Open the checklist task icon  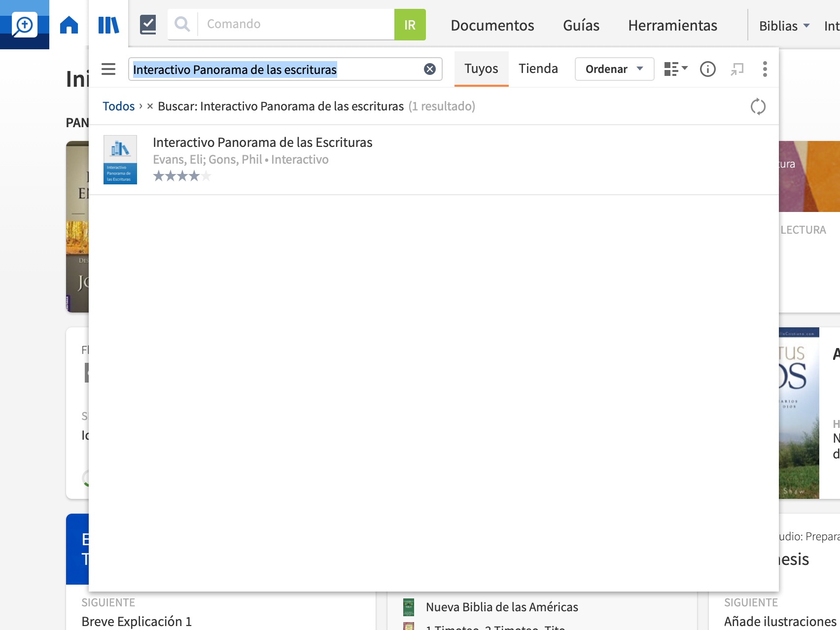point(148,24)
